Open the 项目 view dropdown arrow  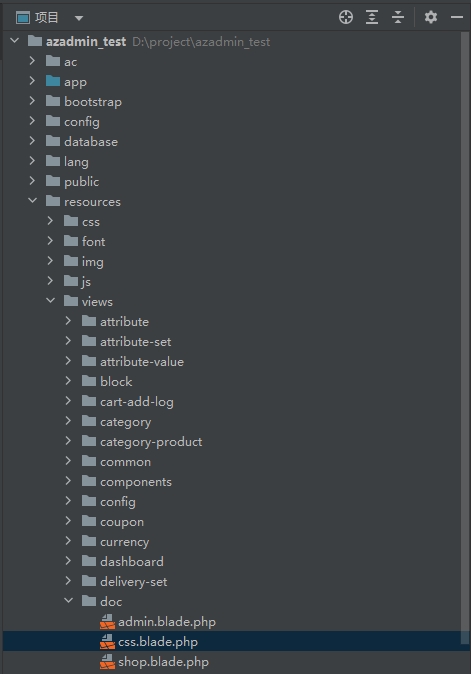(79, 18)
